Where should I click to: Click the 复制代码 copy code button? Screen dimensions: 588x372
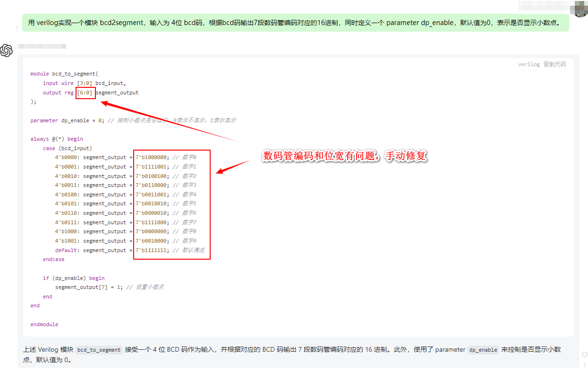554,64
